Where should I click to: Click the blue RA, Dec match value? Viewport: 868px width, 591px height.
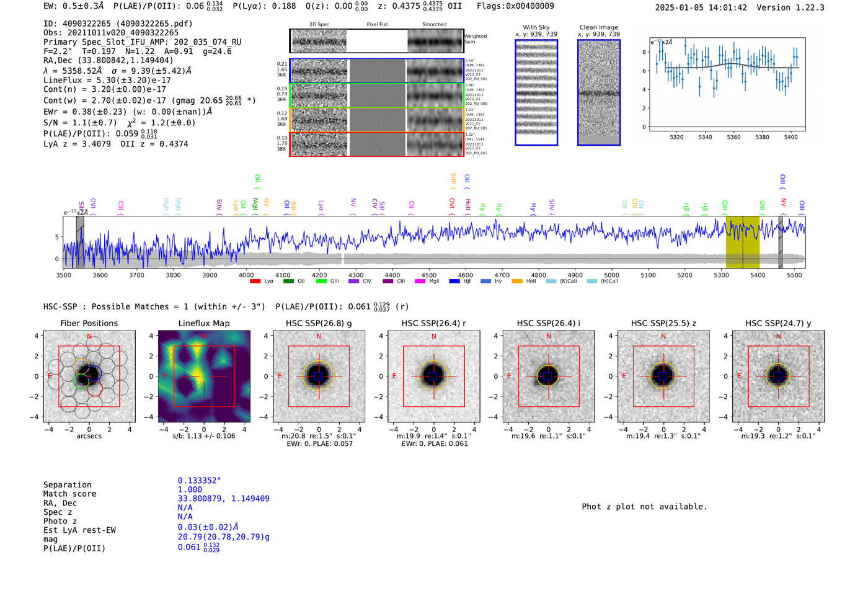pos(223,499)
